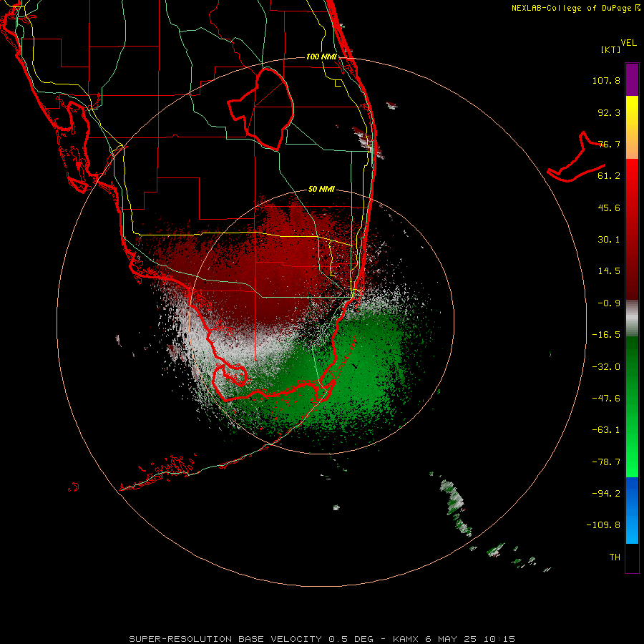Select the 14.5 velocity scale value
Viewport: 644px width, 644px height.
point(609,271)
